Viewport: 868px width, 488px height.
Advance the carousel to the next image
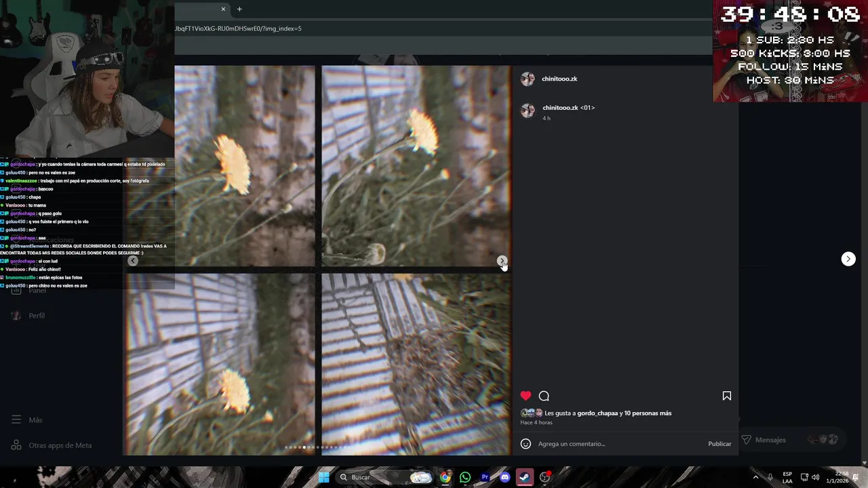coord(502,261)
